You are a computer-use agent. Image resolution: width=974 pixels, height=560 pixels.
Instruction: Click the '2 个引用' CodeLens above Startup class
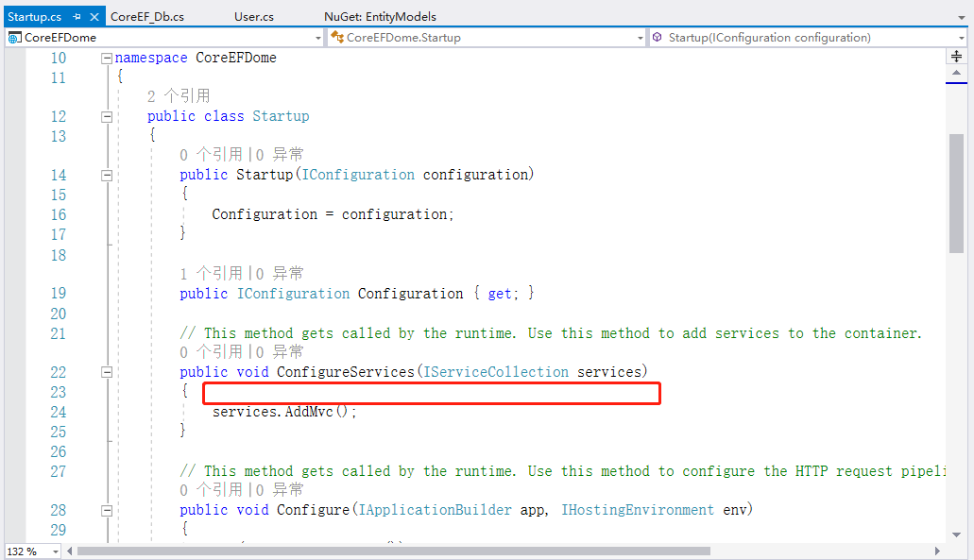click(179, 96)
